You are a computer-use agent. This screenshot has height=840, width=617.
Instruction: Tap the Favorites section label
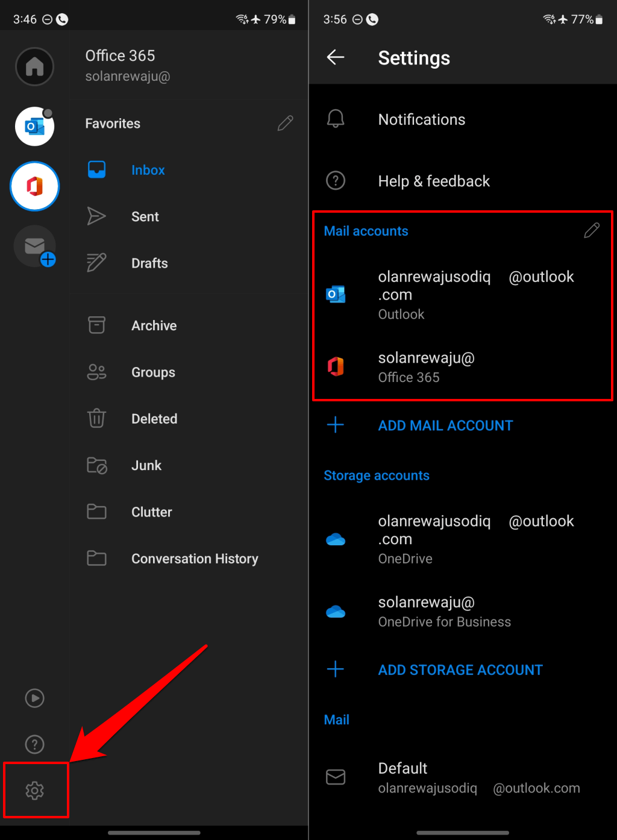(x=113, y=124)
